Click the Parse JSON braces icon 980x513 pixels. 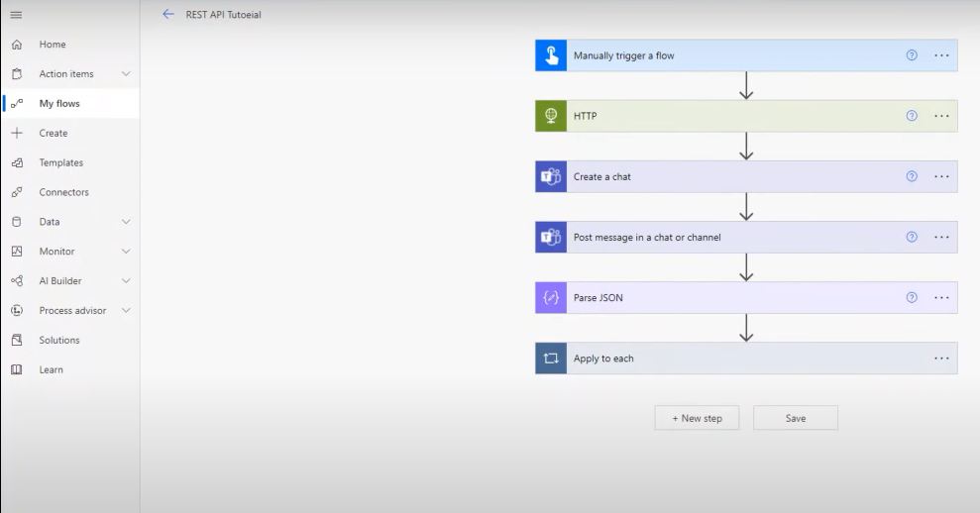coord(551,297)
